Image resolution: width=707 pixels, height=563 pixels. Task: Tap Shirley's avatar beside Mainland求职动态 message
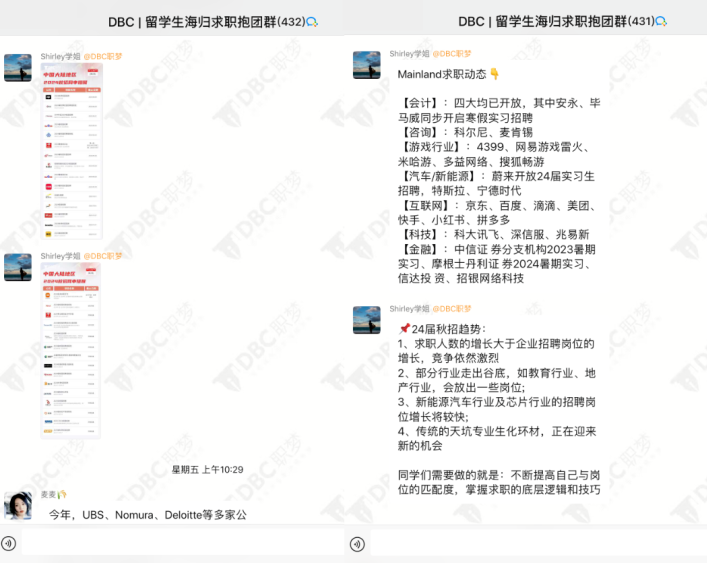pos(366,65)
